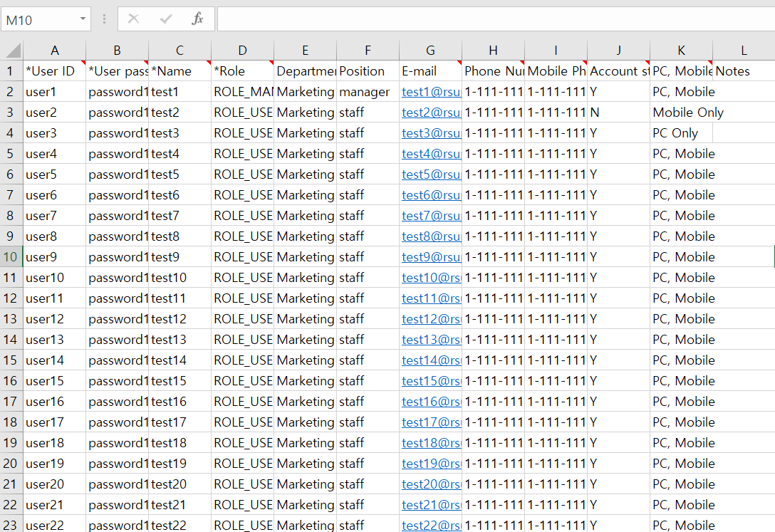Click the PC Only cell
775x532 pixels.
[x=681, y=133]
